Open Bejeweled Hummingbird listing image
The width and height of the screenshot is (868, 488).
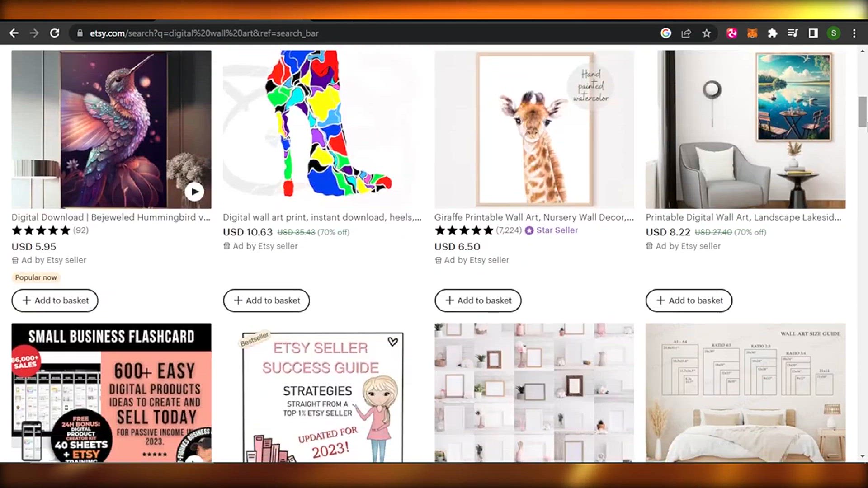coord(111,129)
